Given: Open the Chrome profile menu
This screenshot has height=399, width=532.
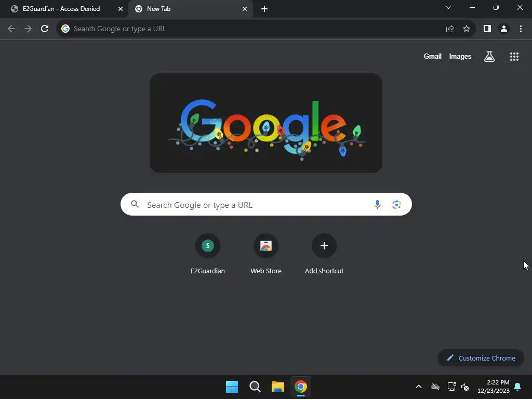Looking at the screenshot, I should (x=504, y=29).
